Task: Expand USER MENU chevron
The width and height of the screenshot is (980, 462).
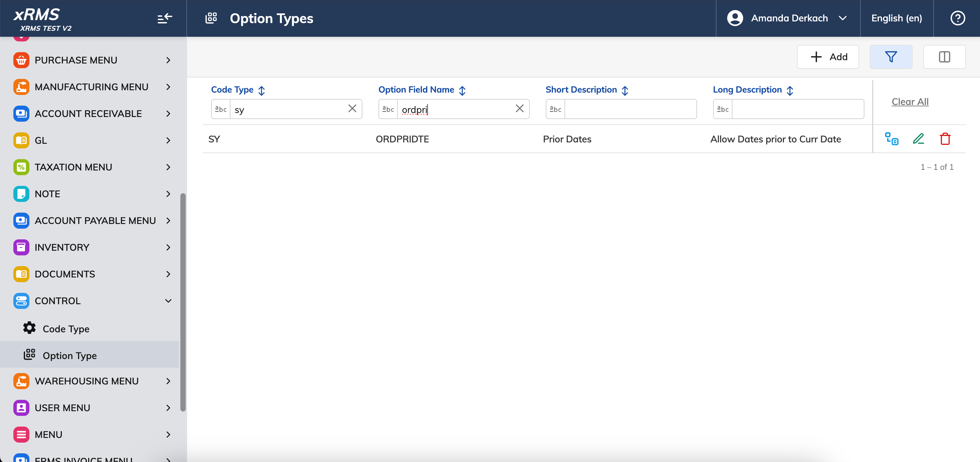Action: pos(168,408)
